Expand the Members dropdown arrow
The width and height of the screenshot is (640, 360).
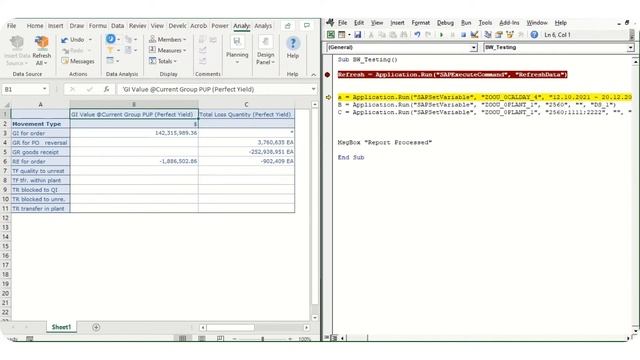(x=184, y=40)
